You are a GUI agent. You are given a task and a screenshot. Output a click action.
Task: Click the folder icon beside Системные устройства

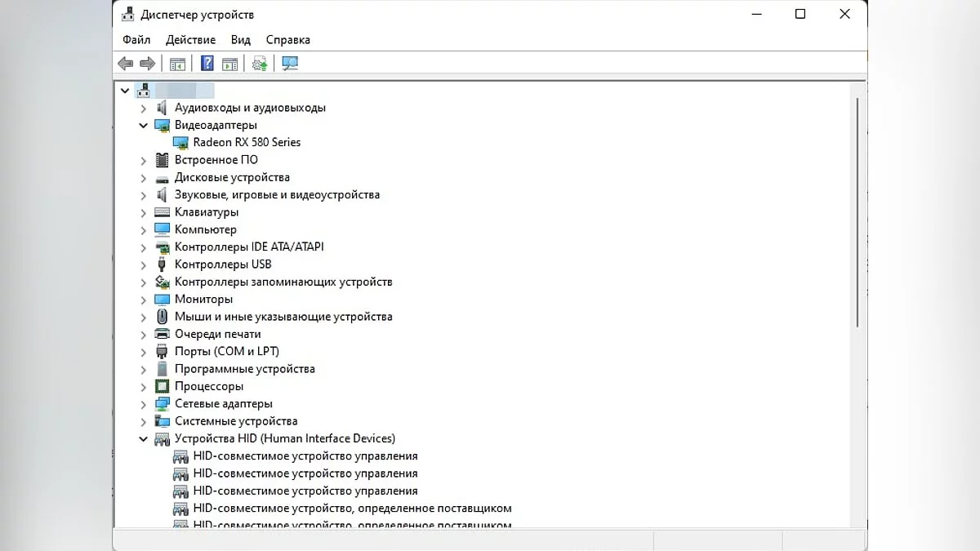tap(162, 421)
